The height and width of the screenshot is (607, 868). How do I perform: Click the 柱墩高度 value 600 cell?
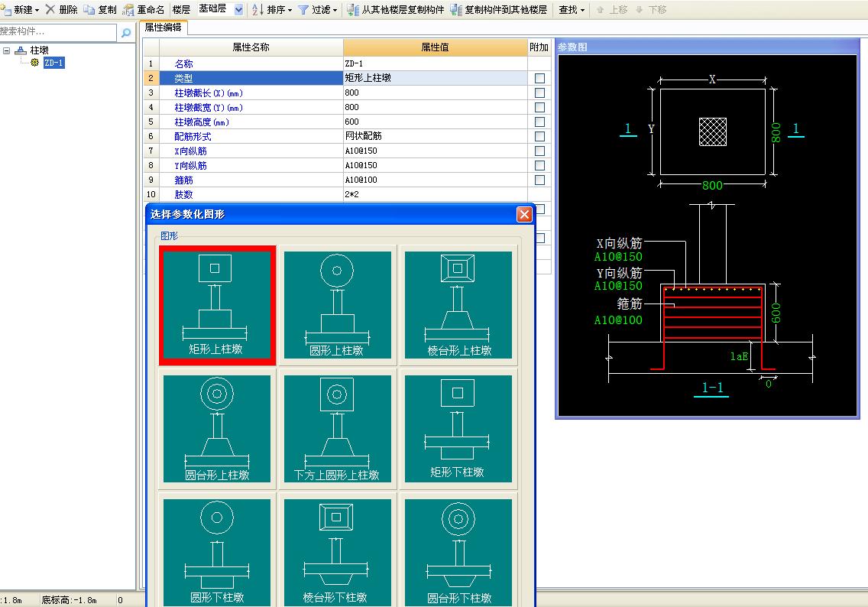click(x=435, y=122)
